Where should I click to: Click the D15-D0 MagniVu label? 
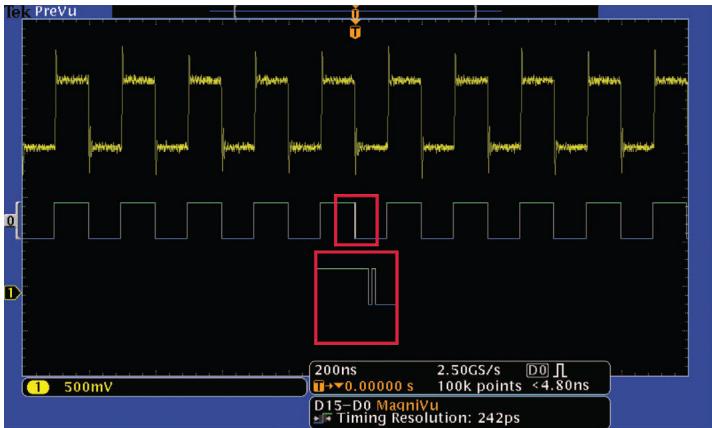tap(376, 405)
